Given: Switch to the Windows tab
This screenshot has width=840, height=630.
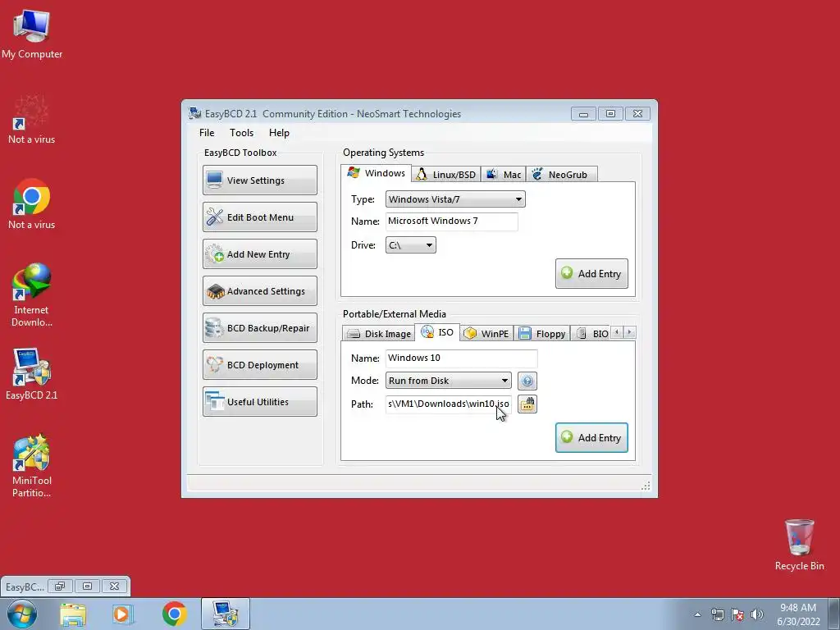Looking at the screenshot, I should tap(376, 173).
